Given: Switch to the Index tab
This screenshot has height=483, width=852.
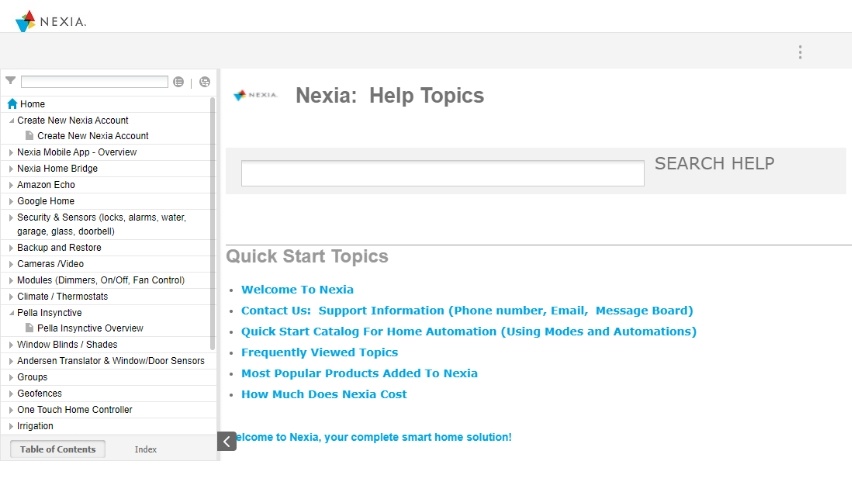Looking at the screenshot, I should click(145, 449).
